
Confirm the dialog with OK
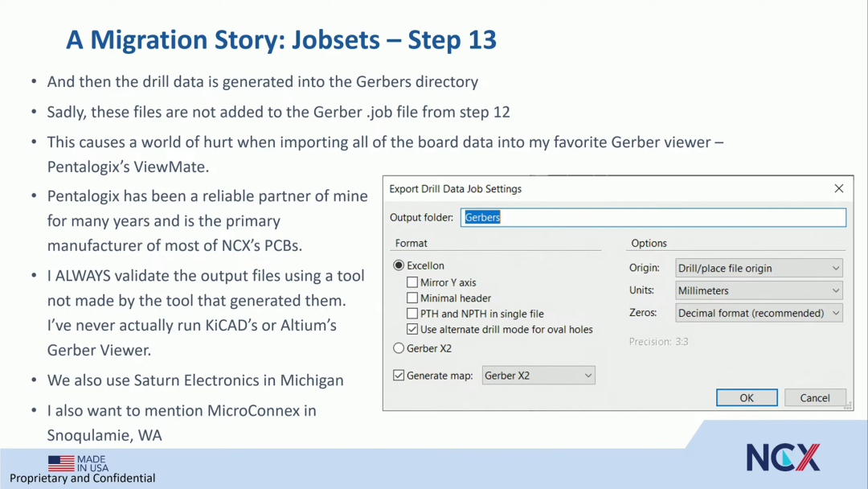tap(747, 397)
